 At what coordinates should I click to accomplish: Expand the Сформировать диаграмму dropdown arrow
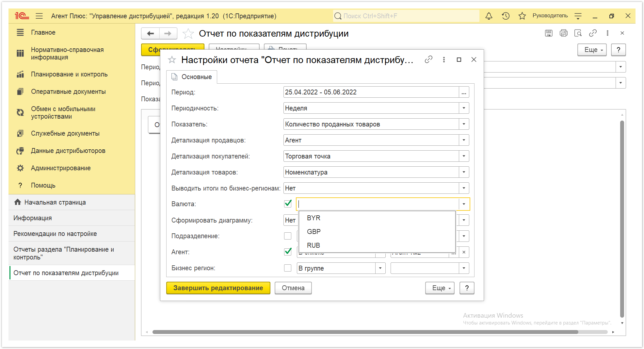[464, 220]
